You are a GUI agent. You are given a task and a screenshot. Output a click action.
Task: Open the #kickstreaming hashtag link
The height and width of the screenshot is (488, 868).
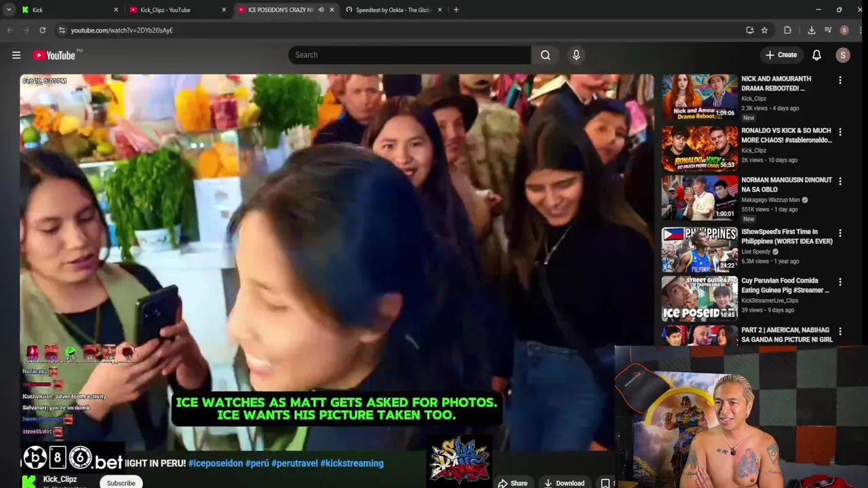[352, 463]
